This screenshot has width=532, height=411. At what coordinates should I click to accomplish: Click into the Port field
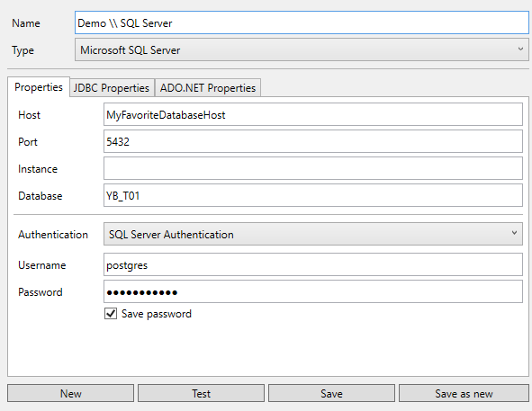point(313,141)
